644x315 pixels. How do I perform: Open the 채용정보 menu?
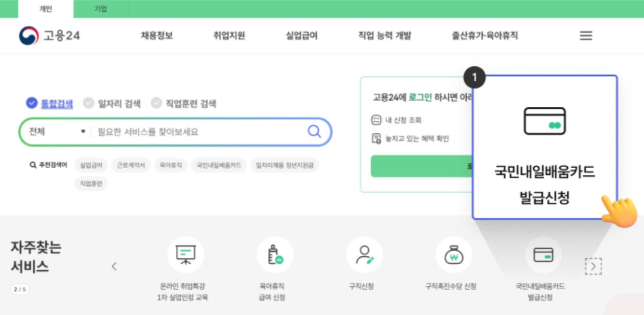(157, 36)
